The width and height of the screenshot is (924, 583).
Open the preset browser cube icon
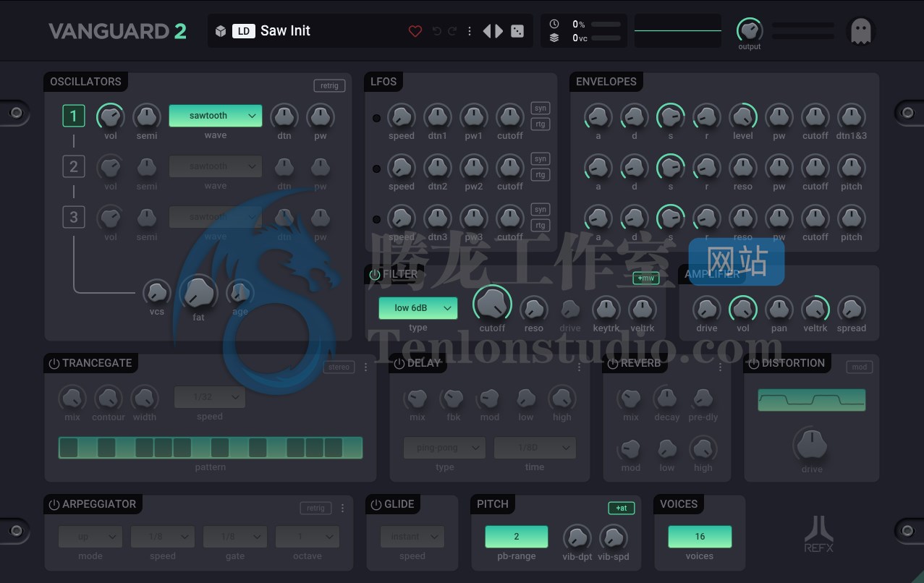tap(221, 31)
